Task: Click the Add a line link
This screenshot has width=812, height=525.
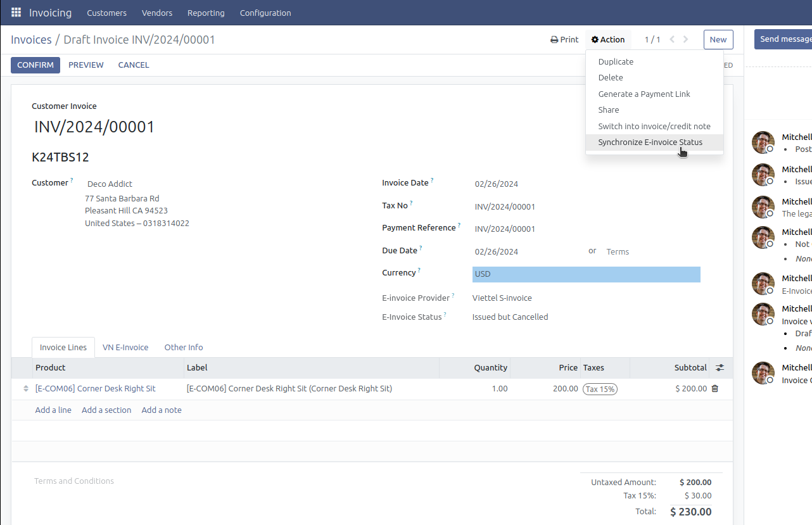Action: click(53, 410)
